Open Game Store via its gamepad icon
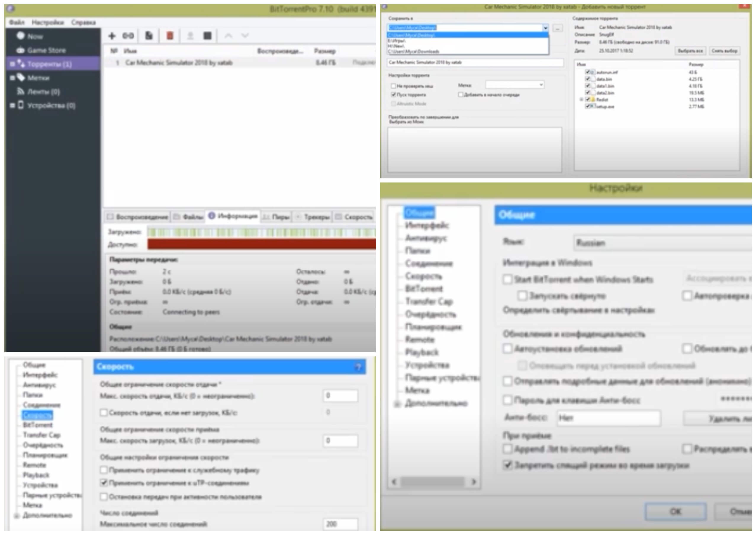Image resolution: width=756 pixels, height=535 pixels. tap(21, 50)
